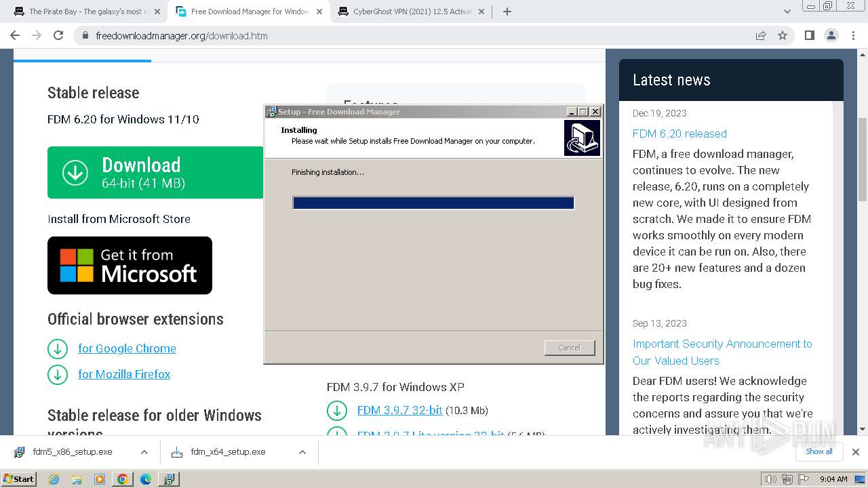Switch to CyberGhost VPN tab
This screenshot has height=488, width=868.
pos(411,12)
